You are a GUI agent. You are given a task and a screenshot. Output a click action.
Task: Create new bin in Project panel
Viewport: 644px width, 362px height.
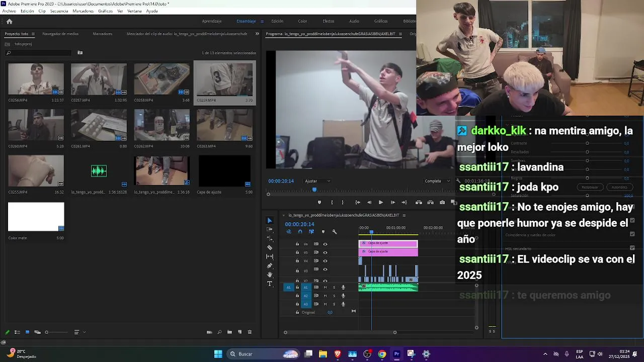tap(229, 332)
